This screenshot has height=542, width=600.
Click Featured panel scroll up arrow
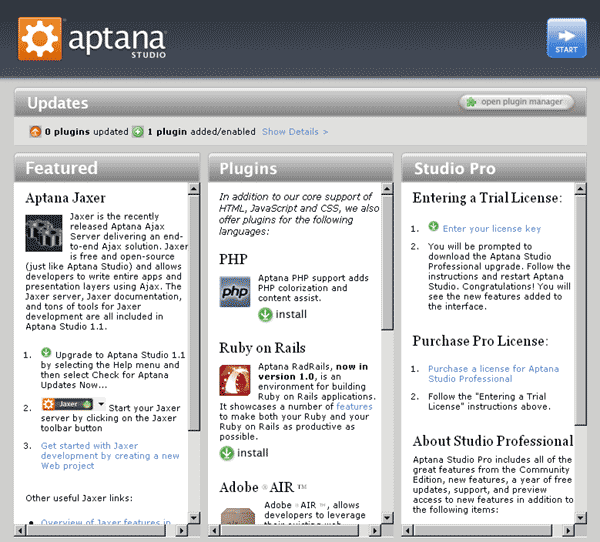point(194,189)
